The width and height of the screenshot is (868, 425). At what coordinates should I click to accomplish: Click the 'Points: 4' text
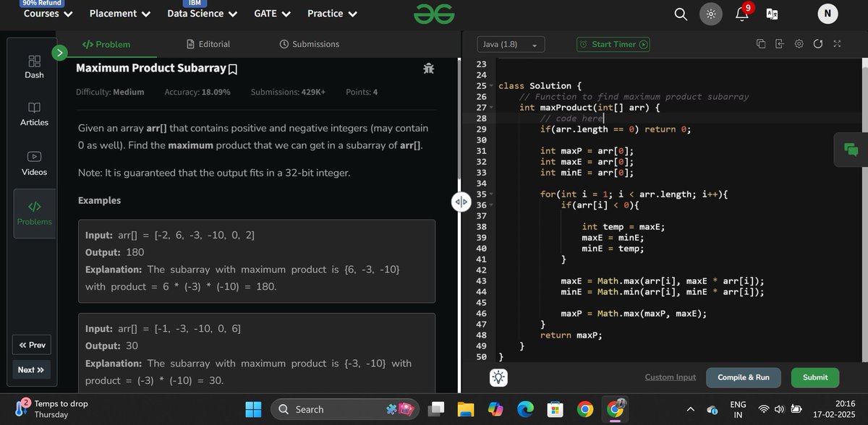coord(362,93)
